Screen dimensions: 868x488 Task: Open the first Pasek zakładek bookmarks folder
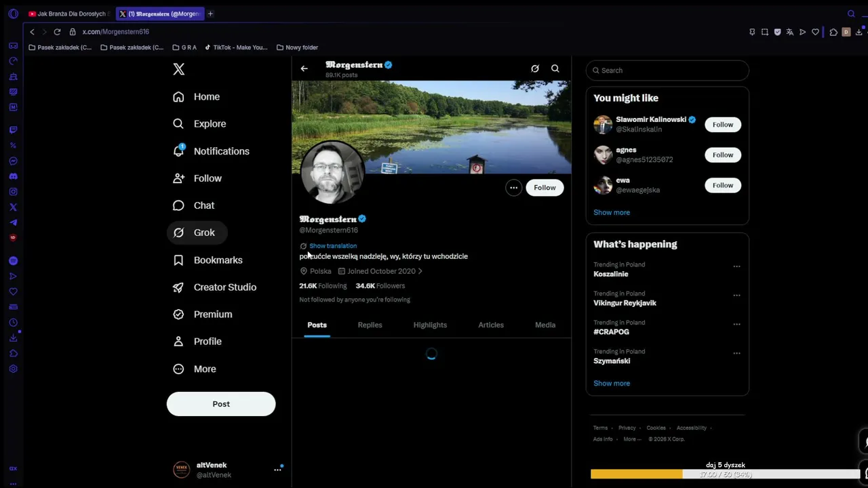60,47
